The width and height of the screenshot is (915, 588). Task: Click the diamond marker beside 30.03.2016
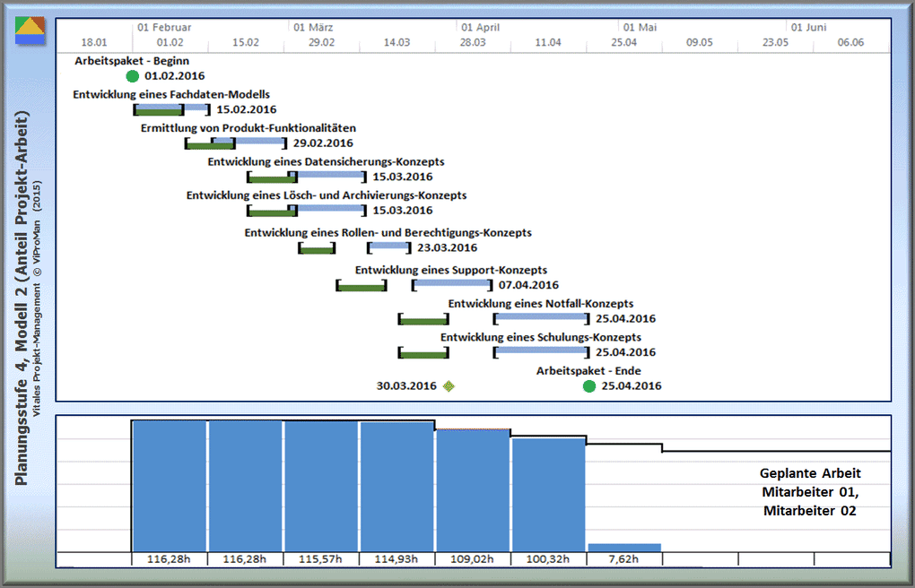pyautogui.click(x=449, y=386)
